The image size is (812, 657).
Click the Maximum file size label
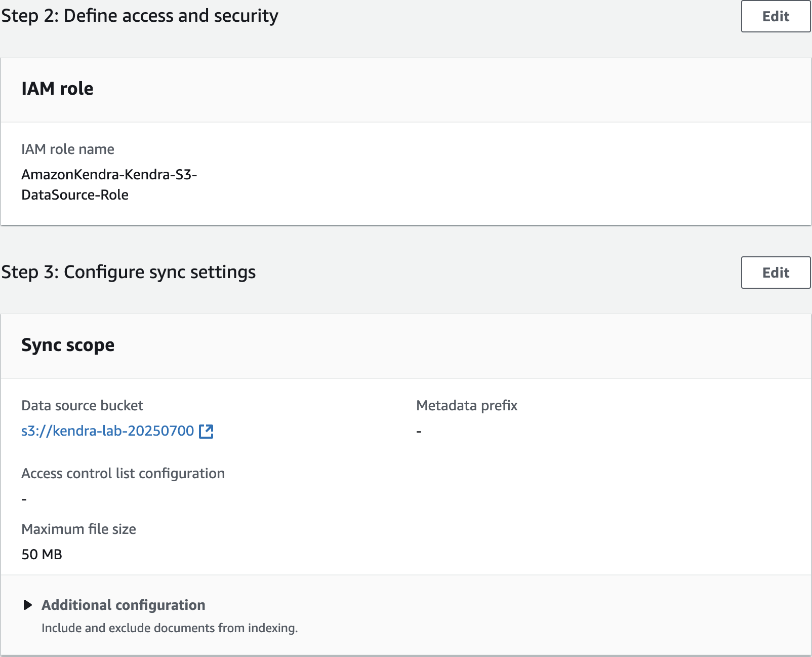click(x=78, y=529)
